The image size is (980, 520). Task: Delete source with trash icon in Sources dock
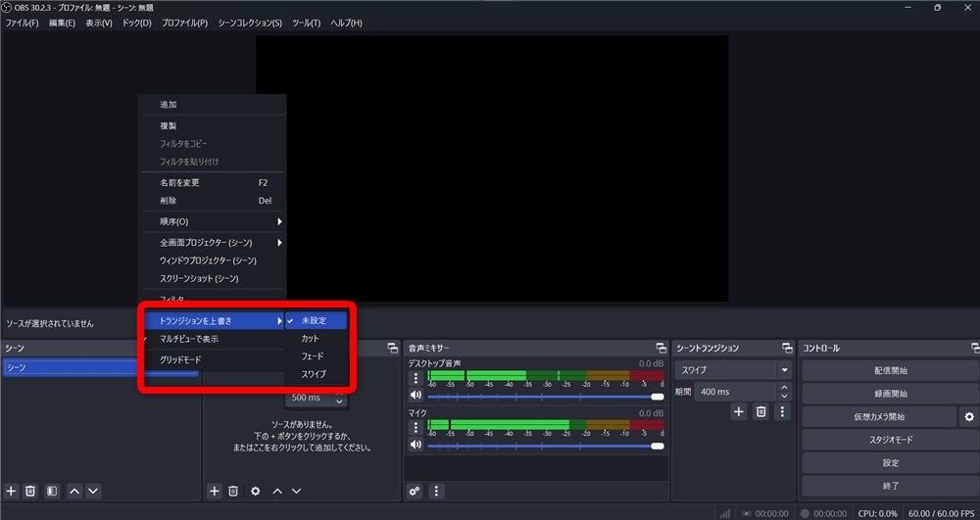(233, 492)
